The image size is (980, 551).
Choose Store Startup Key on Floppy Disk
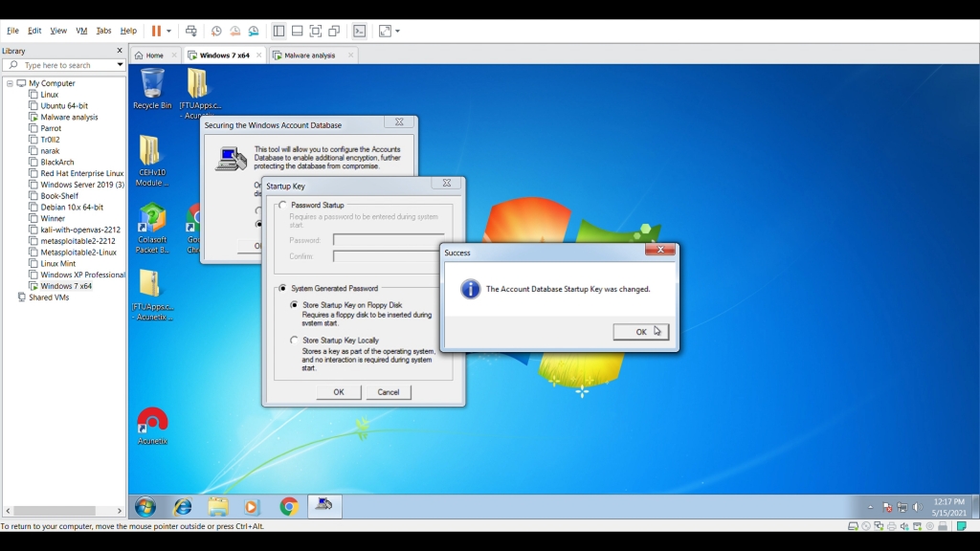pyautogui.click(x=295, y=305)
